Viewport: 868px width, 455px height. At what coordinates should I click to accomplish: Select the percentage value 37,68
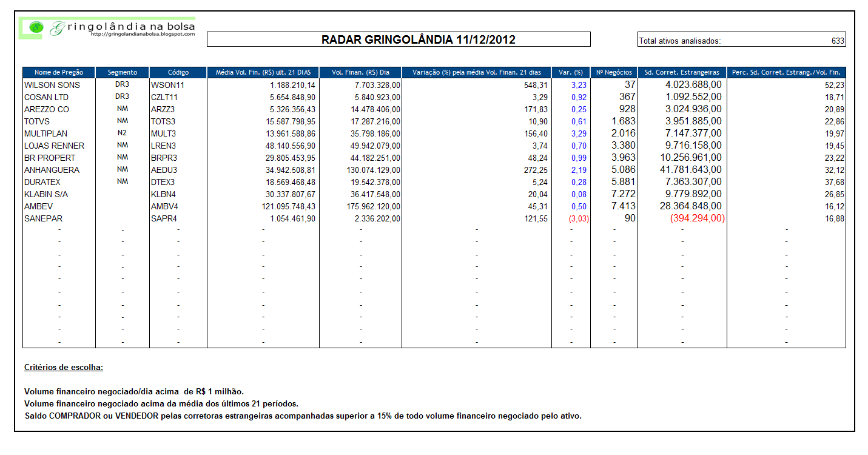click(x=835, y=182)
